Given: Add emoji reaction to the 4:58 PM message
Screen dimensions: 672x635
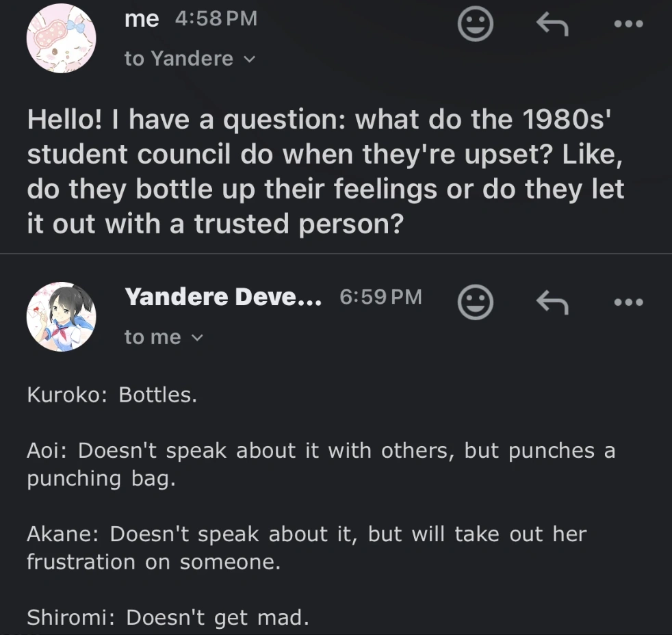Looking at the screenshot, I should pyautogui.click(x=475, y=25).
